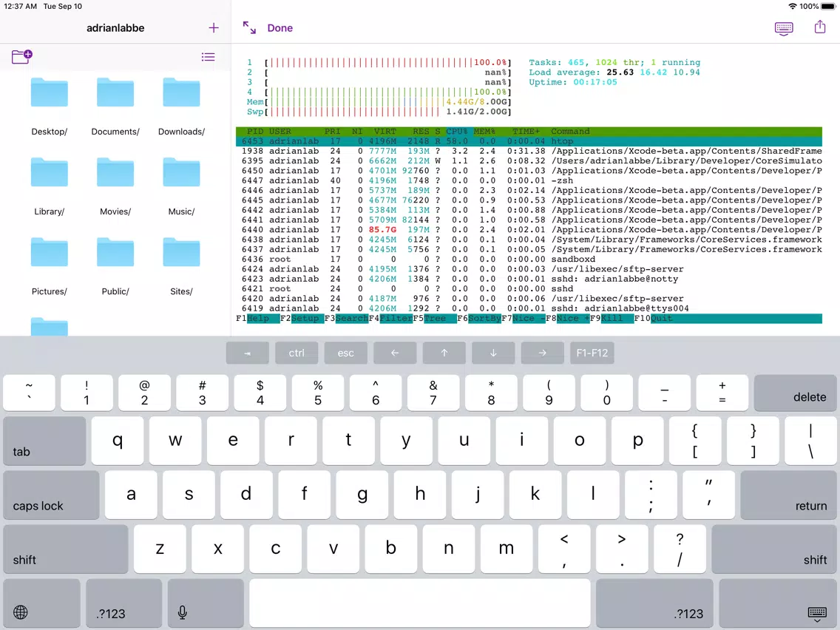Open the Movies folder
Screen dimensions: 840x630
pos(115,186)
